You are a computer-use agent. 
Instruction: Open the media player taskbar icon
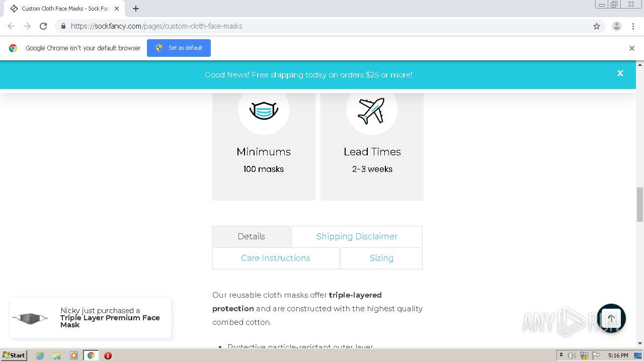point(74,355)
